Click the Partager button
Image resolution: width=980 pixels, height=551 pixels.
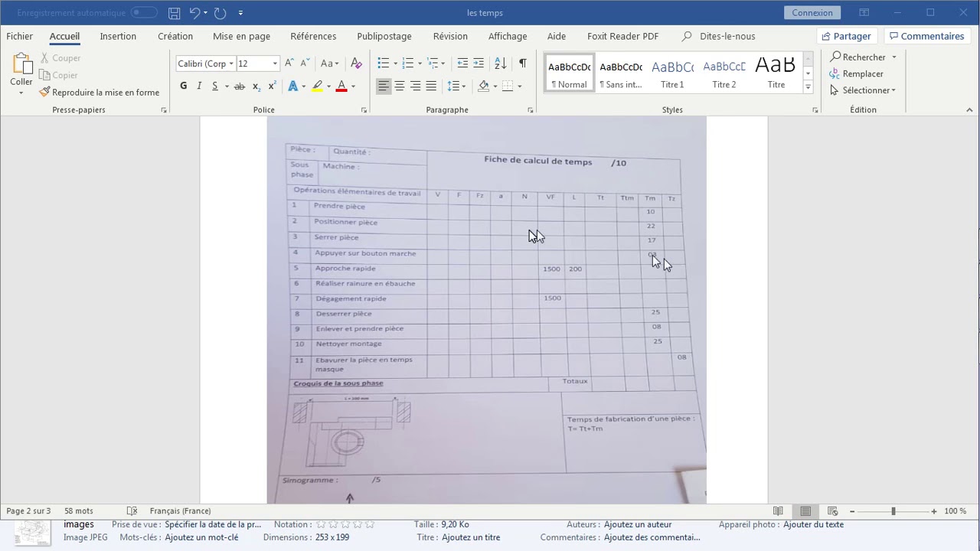tap(845, 36)
